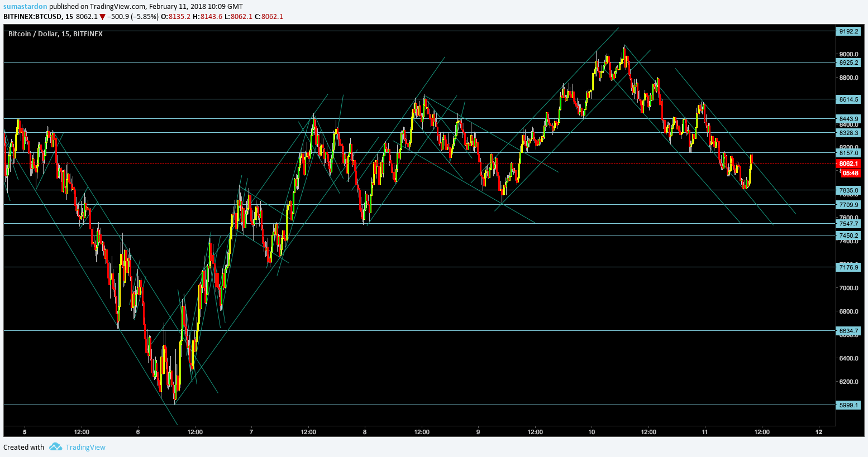Select the 7835.0 price level label
The image size is (868, 457).
pos(848,190)
